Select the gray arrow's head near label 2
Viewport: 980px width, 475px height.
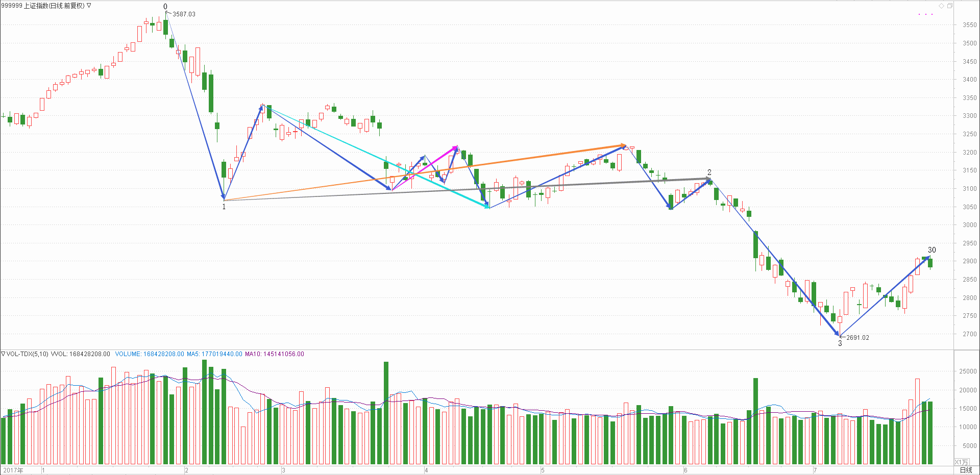[707, 179]
